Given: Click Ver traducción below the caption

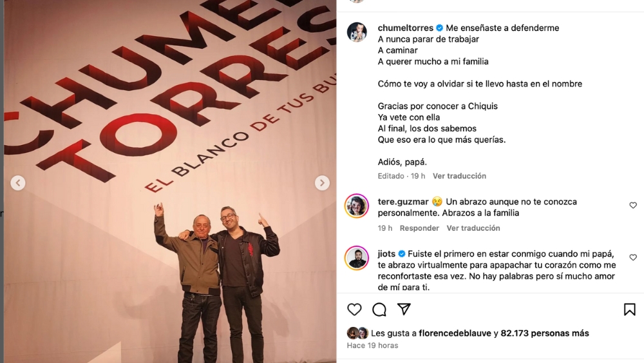Looking at the screenshot, I should pos(459,176).
